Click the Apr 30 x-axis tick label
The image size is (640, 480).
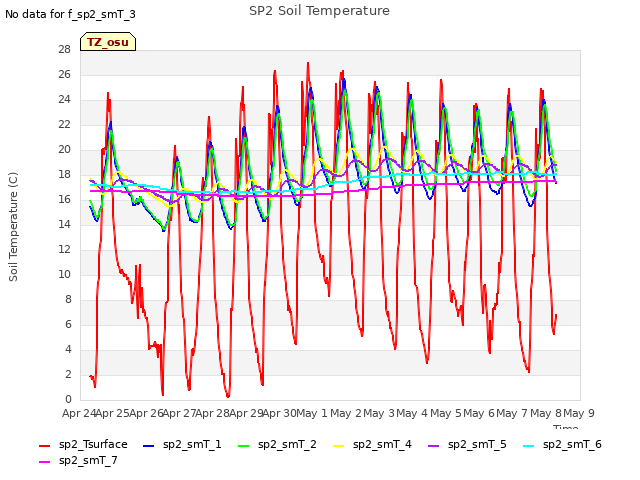click(279, 413)
